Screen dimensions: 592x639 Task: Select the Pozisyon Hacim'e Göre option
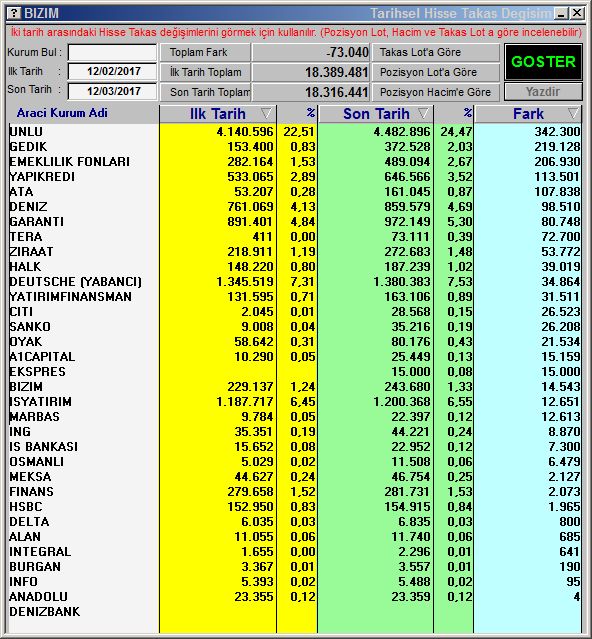(436, 92)
